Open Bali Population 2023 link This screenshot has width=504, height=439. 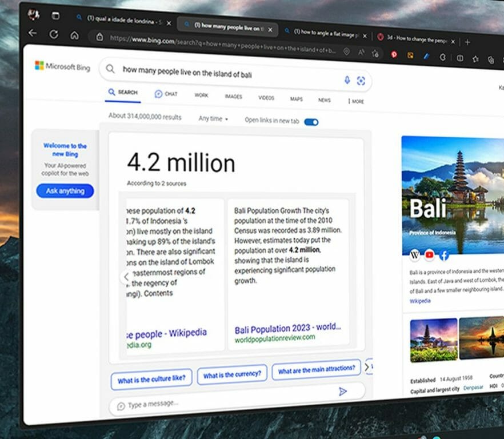point(287,329)
